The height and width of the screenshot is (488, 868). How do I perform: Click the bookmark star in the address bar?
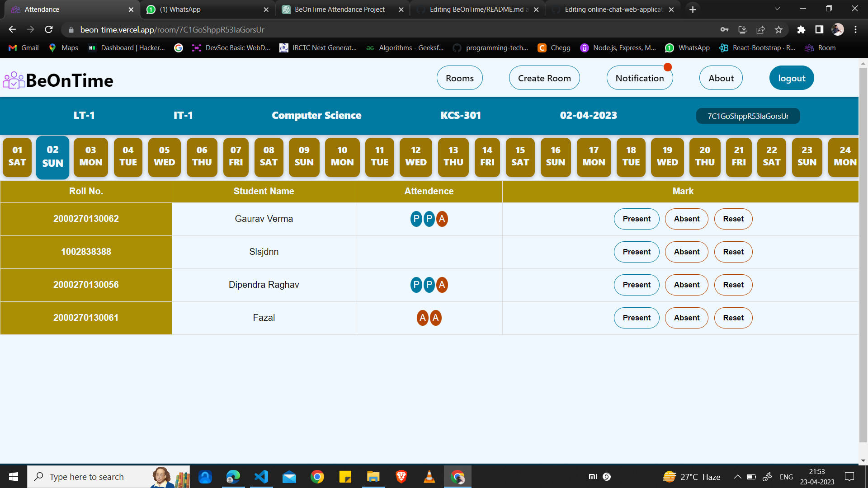[x=778, y=30]
